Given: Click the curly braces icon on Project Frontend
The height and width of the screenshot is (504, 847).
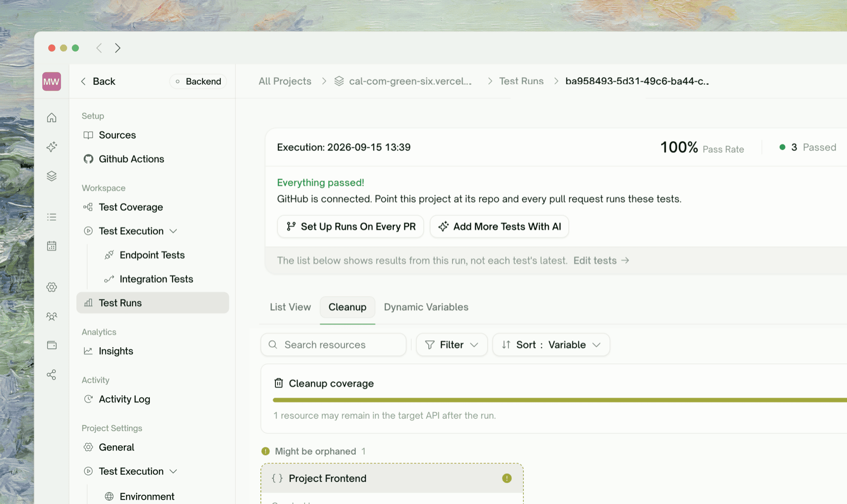Looking at the screenshot, I should coord(277,478).
